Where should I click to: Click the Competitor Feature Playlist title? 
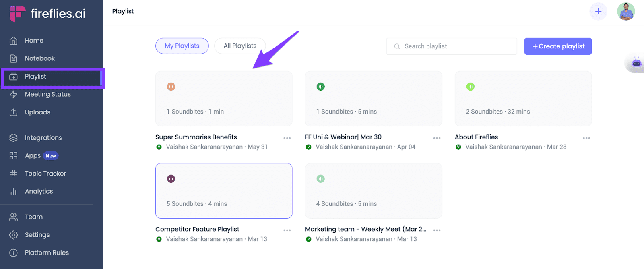197,229
